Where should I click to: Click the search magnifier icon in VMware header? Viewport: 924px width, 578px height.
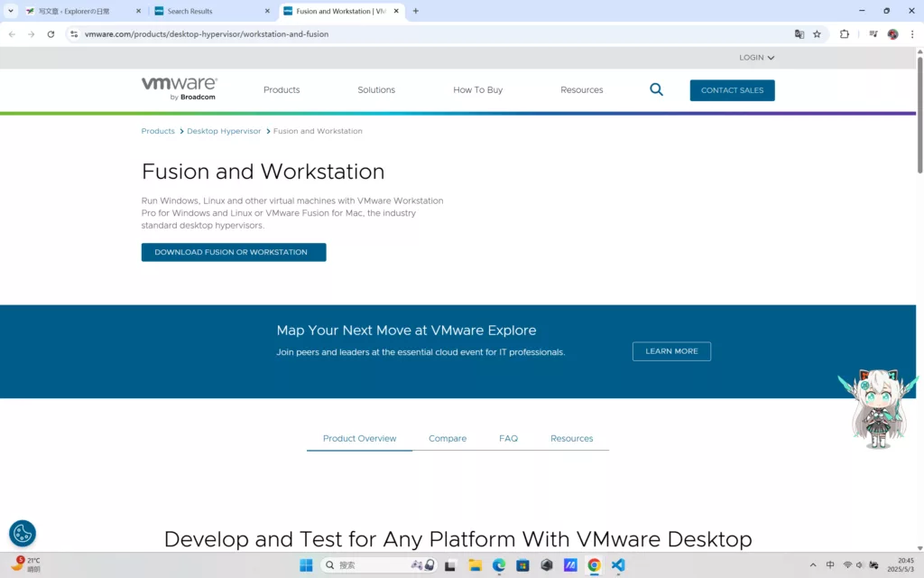656,89
